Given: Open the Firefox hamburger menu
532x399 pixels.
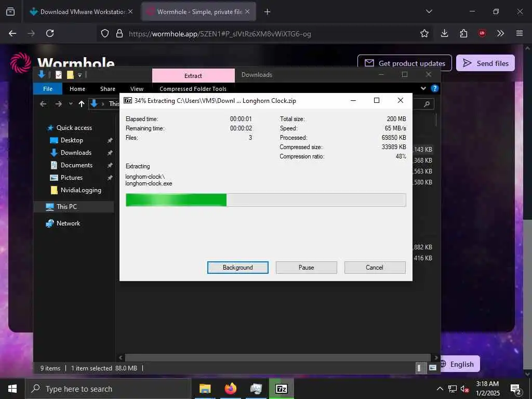Looking at the screenshot, I should pos(519,33).
